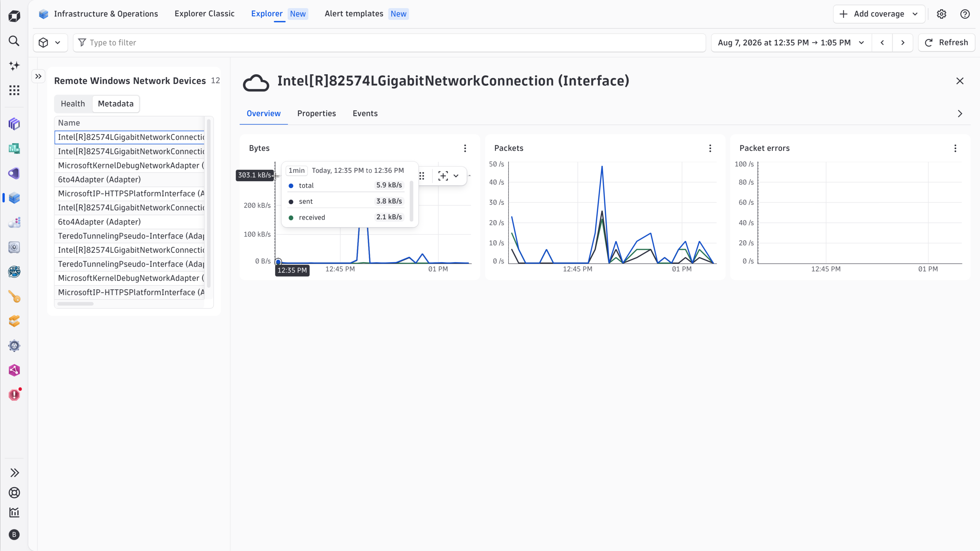Open settings gear in the top bar
Viewport: 980px width, 551px height.
coord(942,14)
